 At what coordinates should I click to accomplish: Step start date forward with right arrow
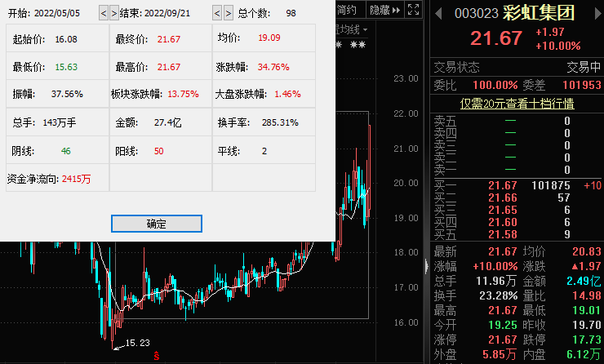pyautogui.click(x=114, y=14)
